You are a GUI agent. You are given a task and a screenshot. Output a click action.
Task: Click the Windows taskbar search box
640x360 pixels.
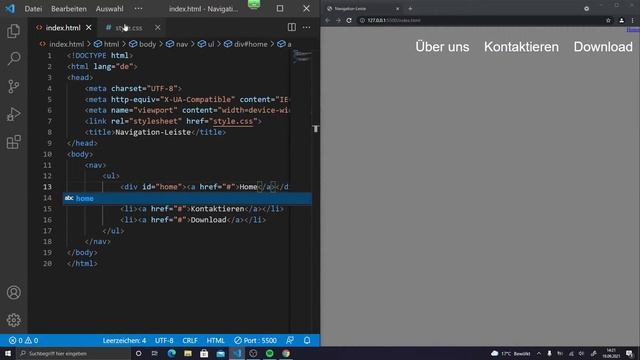pos(73,353)
